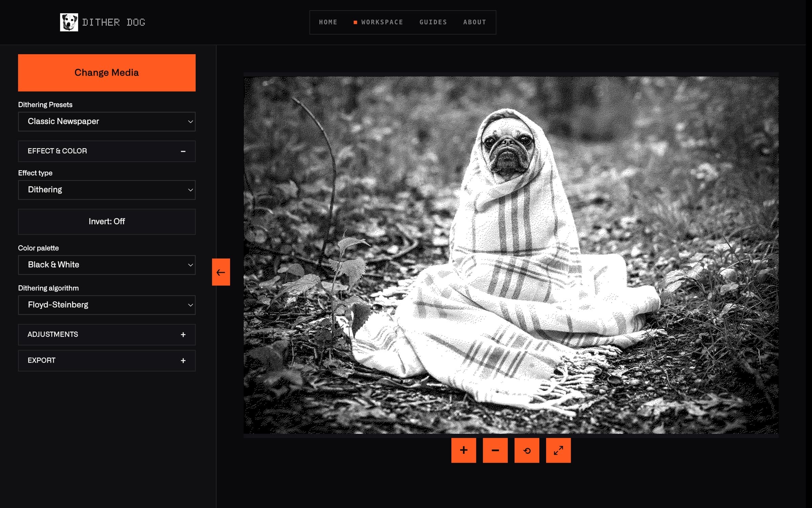Image resolution: width=812 pixels, height=508 pixels.
Task: Toggle Invert: Off button
Action: 107,221
